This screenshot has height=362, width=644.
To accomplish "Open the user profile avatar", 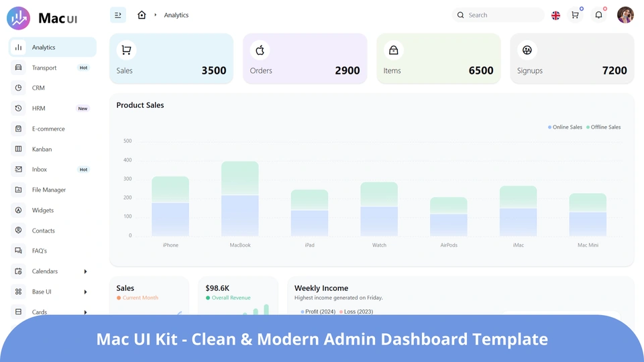I will 625,15.
